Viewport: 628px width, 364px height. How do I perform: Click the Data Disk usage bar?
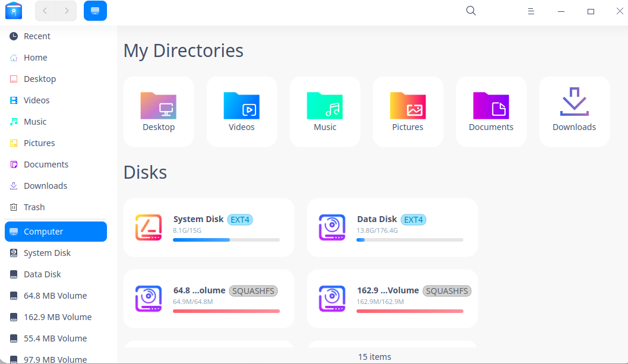(410, 240)
